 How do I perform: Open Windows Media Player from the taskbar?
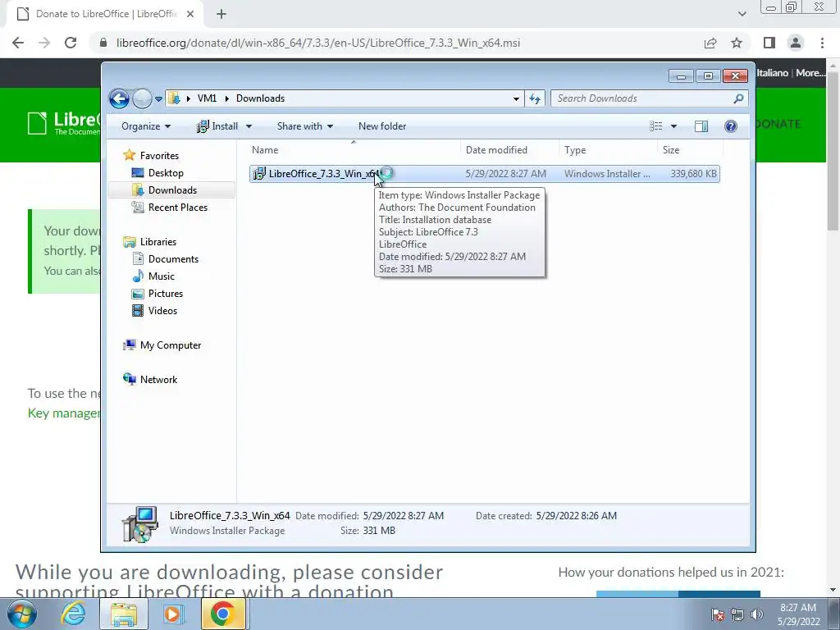click(x=172, y=614)
